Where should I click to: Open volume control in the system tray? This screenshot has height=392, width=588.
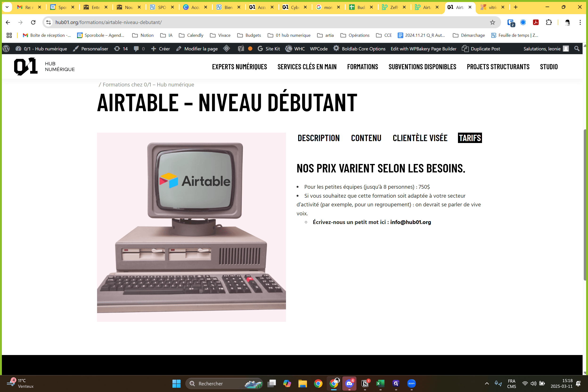533,383
